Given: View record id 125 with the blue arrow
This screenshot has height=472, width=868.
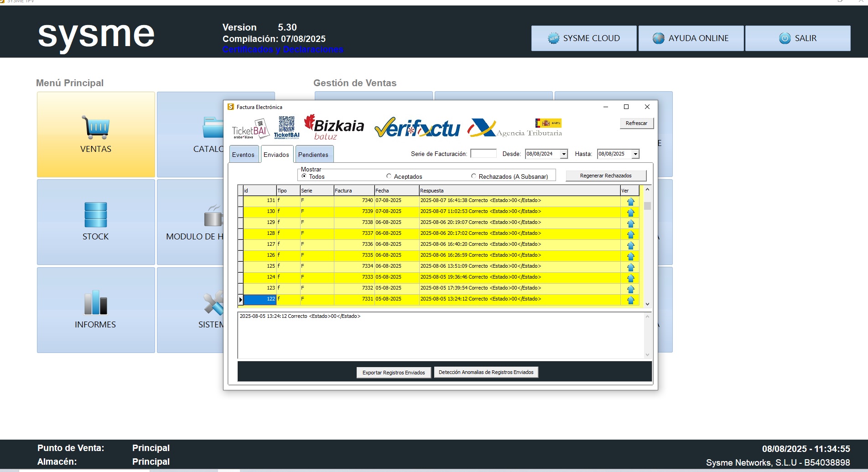Looking at the screenshot, I should pos(630,267).
